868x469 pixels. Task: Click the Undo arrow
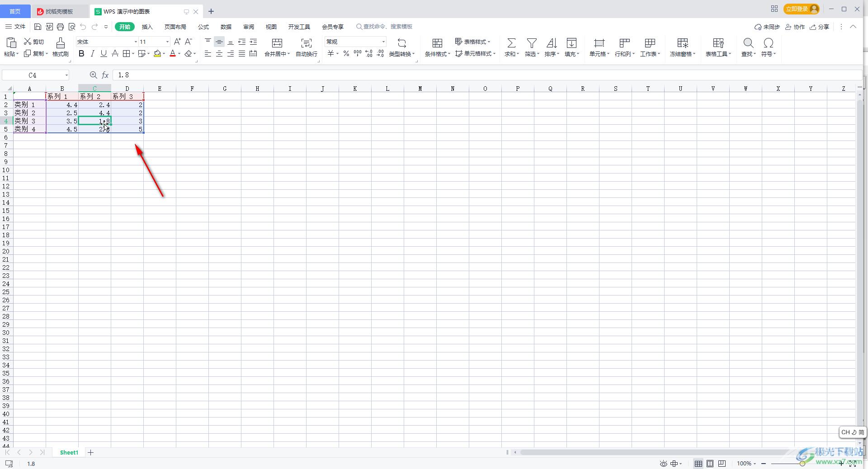83,27
